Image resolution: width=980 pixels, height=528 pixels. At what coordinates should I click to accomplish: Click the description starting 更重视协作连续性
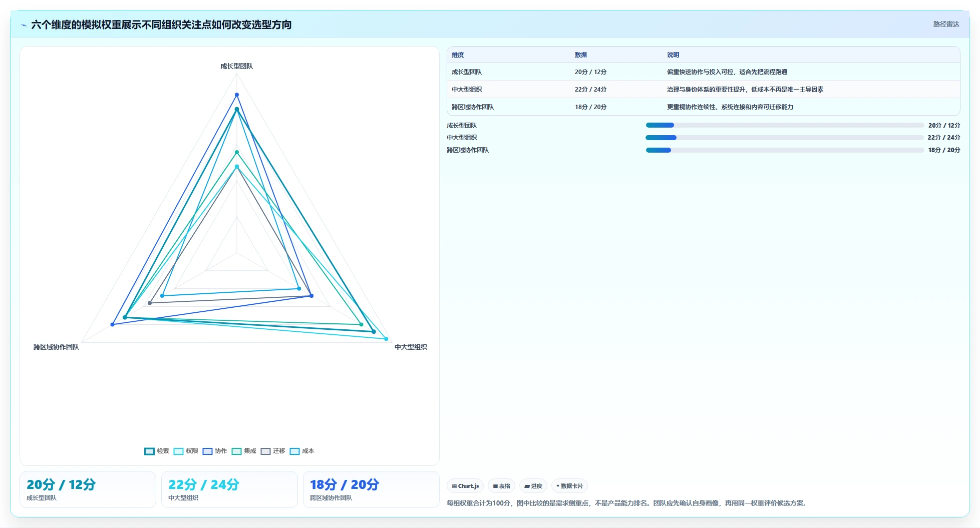[x=730, y=107]
